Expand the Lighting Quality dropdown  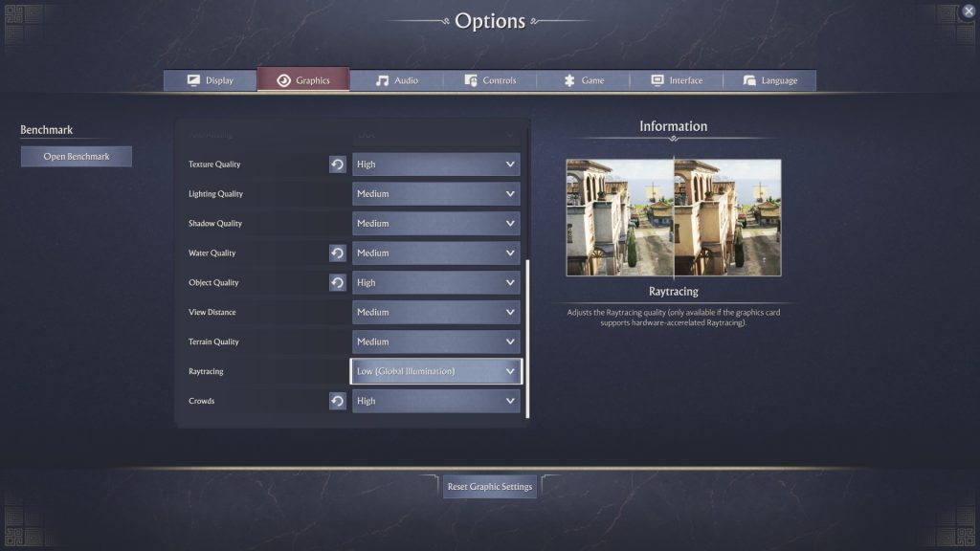point(435,194)
